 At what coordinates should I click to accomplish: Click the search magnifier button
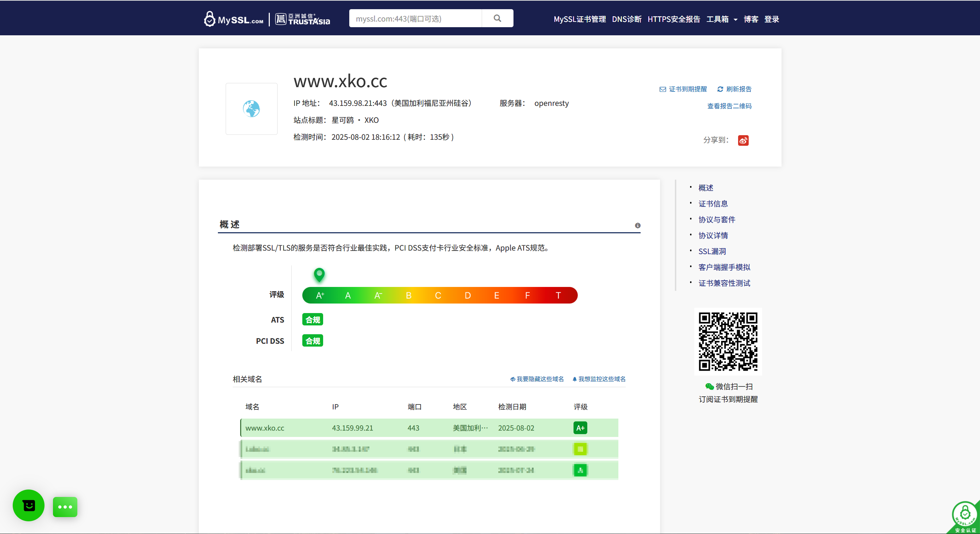pos(497,18)
